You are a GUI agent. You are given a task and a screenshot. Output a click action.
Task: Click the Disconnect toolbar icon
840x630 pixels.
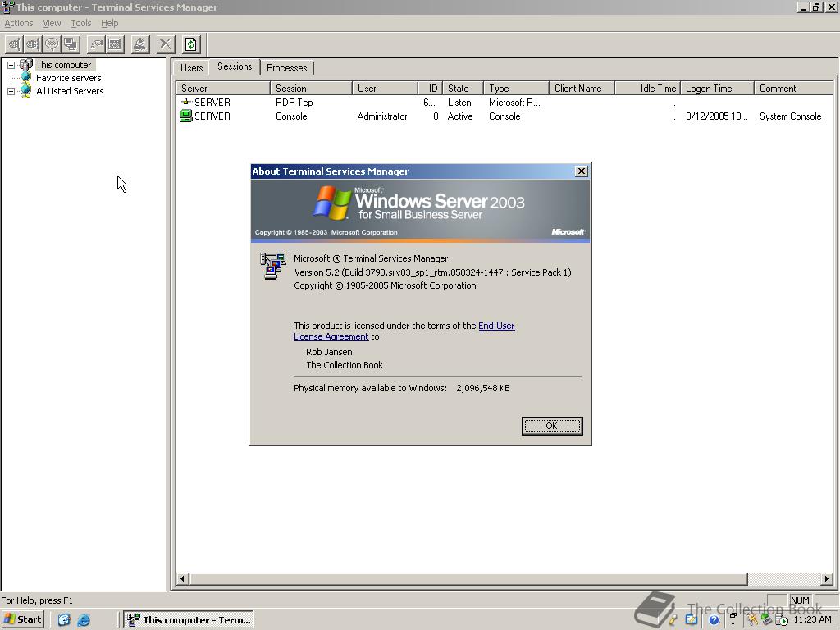point(33,44)
